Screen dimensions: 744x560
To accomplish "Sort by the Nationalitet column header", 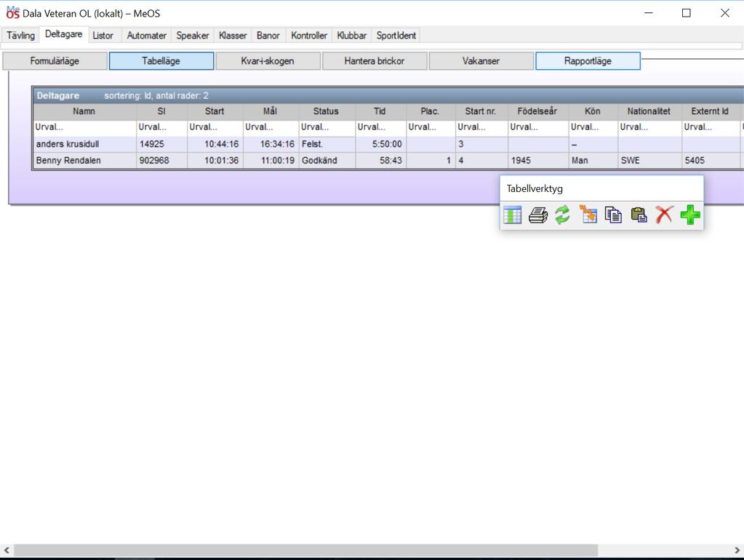I will [649, 111].
